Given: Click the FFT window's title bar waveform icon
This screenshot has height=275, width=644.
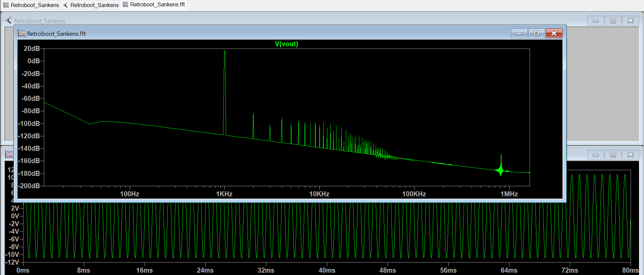Looking at the screenshot, I should pos(22,33).
